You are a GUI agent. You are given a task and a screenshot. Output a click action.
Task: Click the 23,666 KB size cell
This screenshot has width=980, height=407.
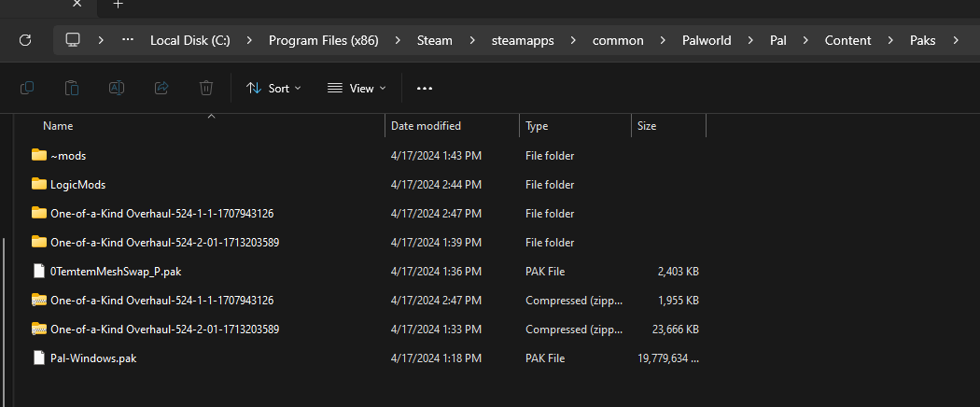(676, 329)
